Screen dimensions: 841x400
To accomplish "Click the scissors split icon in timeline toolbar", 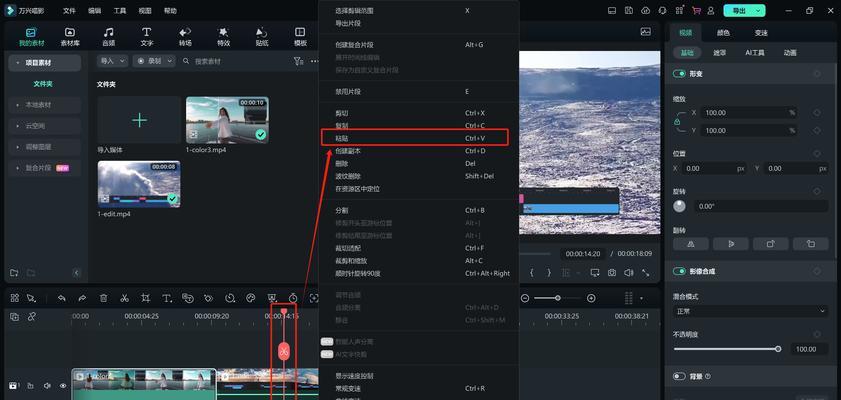I will 124,298.
